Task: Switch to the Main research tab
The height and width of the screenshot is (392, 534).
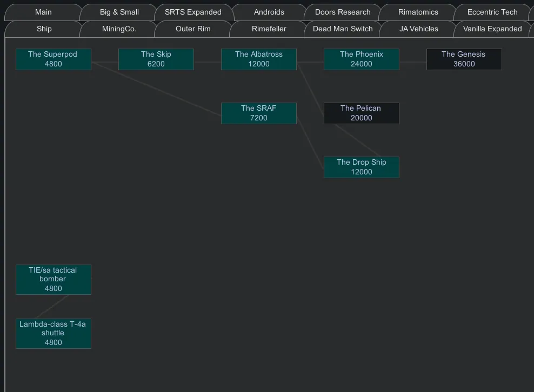Action: [43, 12]
